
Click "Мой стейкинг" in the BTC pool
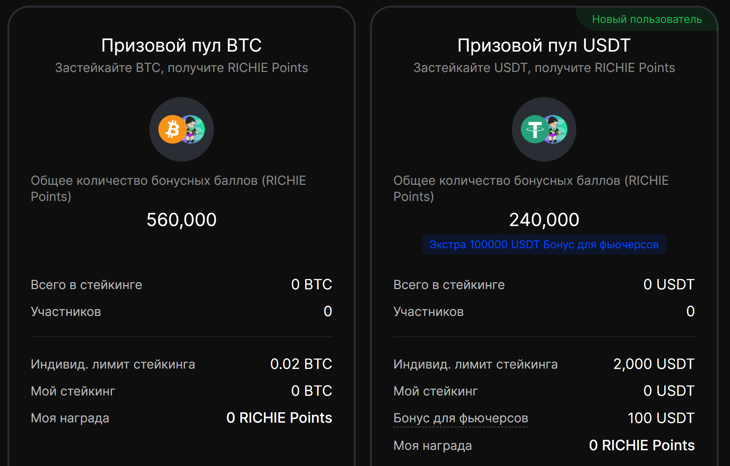coord(73,391)
